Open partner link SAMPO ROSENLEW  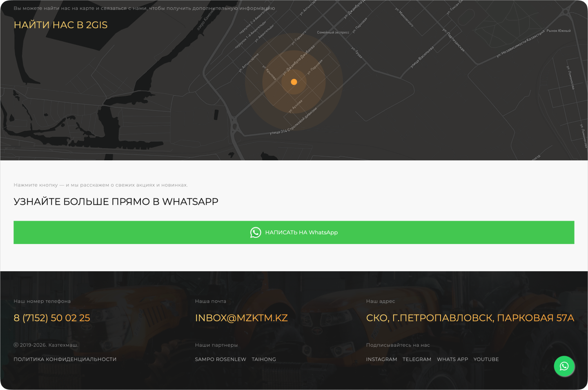[221, 359]
